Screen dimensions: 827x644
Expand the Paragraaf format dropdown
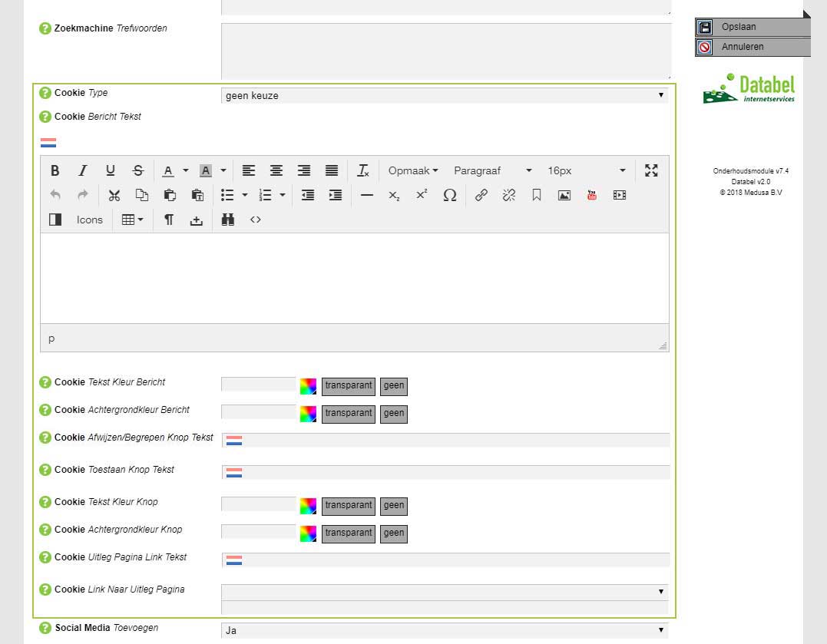pyautogui.click(x=492, y=170)
